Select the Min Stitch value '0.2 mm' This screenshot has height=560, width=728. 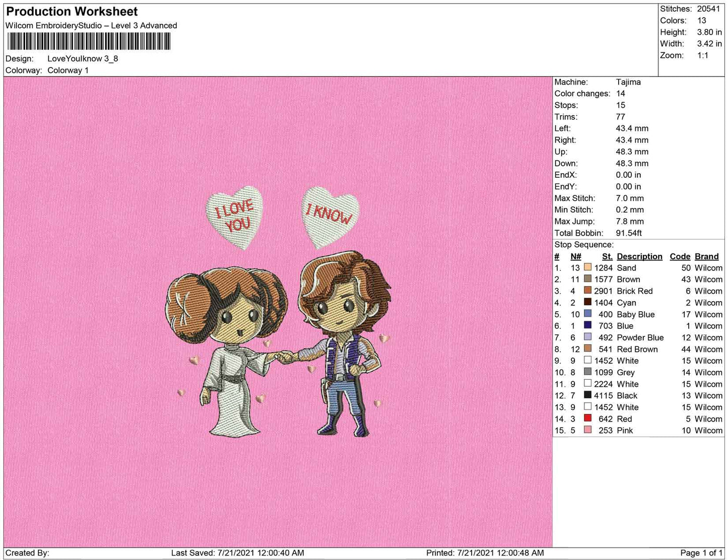(x=630, y=210)
